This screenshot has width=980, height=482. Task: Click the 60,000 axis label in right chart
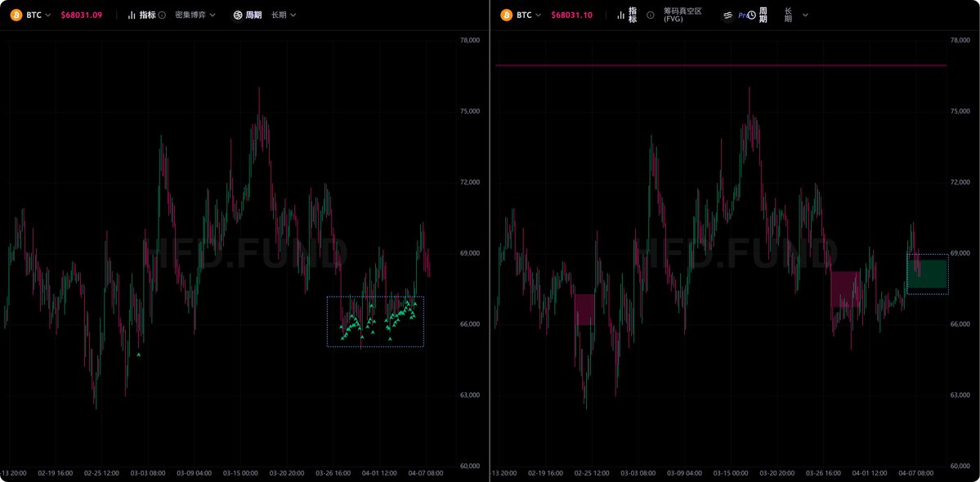(960, 466)
